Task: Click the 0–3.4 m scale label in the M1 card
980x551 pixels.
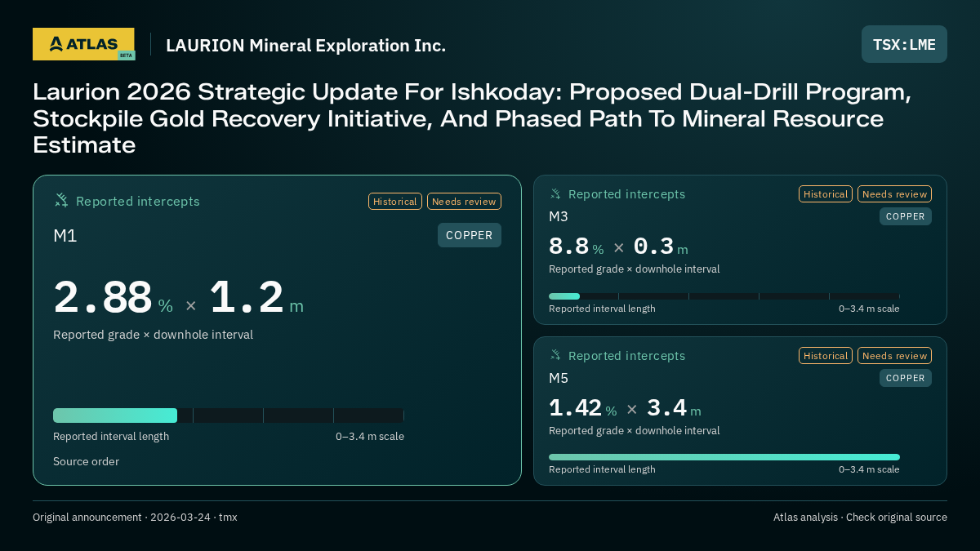Action: (370, 436)
